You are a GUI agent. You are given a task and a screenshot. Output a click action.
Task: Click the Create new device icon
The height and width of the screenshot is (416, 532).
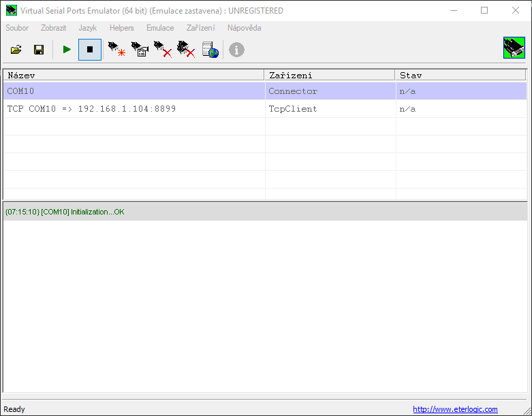pyautogui.click(x=116, y=50)
